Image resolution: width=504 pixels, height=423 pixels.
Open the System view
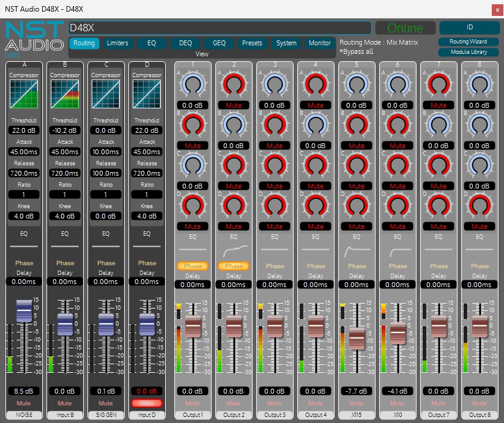[x=286, y=43]
